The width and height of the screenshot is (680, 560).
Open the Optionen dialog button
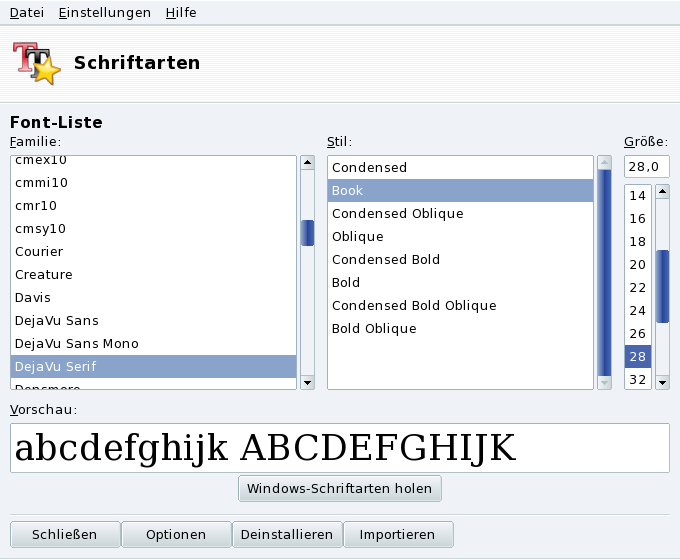(176, 534)
